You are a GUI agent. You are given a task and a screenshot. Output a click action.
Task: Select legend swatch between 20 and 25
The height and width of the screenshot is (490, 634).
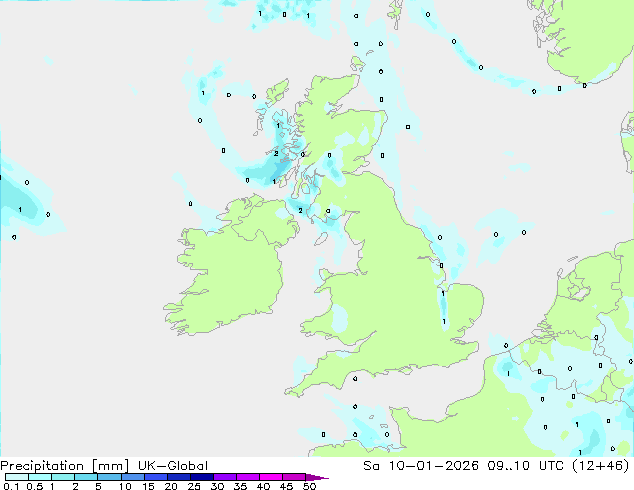179,477
